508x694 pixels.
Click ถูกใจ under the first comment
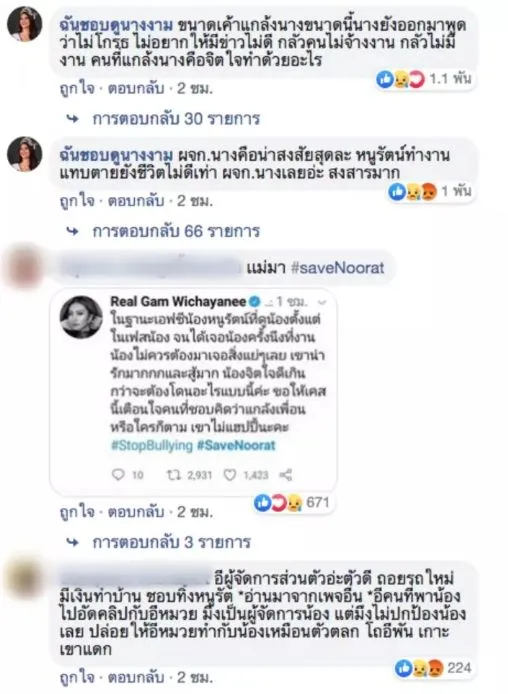77,89
